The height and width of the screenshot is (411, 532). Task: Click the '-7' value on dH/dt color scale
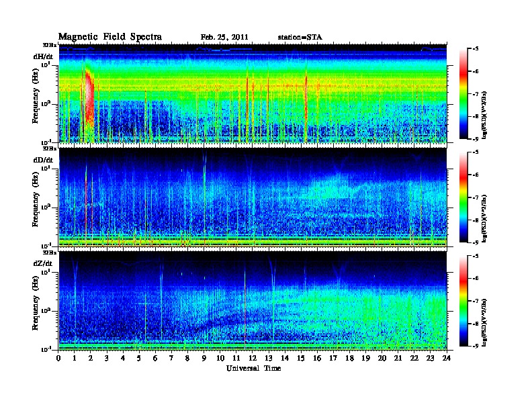coord(476,94)
